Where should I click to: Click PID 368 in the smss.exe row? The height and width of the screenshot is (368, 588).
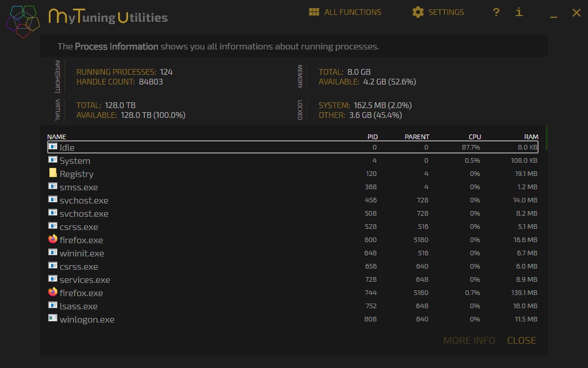(370, 187)
